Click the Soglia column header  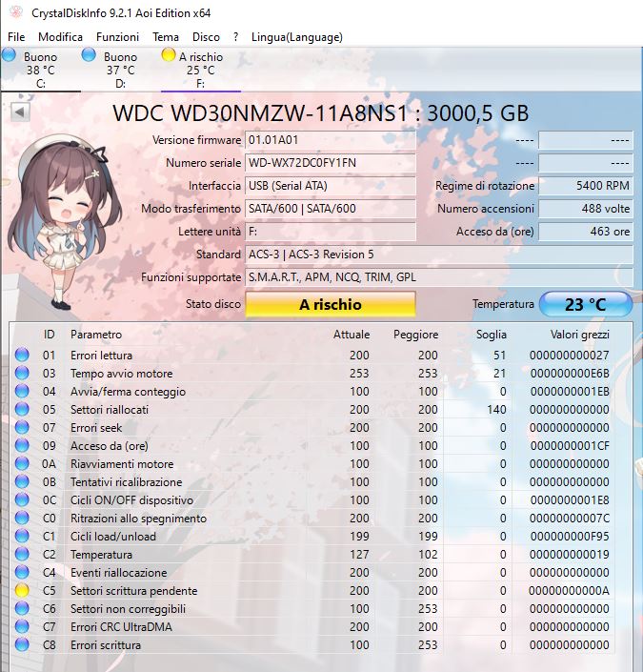point(492,335)
